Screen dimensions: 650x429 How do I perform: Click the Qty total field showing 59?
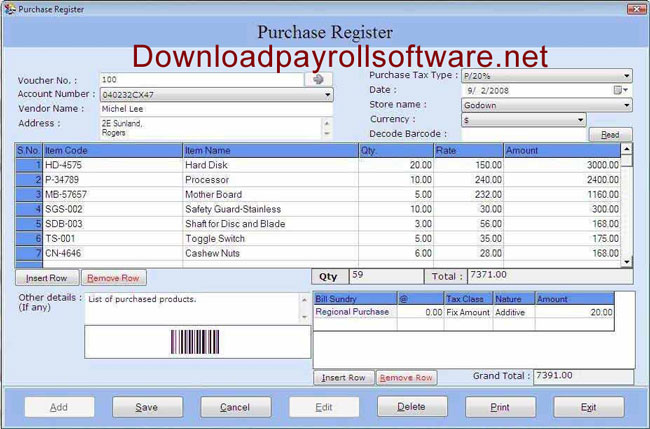click(x=386, y=276)
